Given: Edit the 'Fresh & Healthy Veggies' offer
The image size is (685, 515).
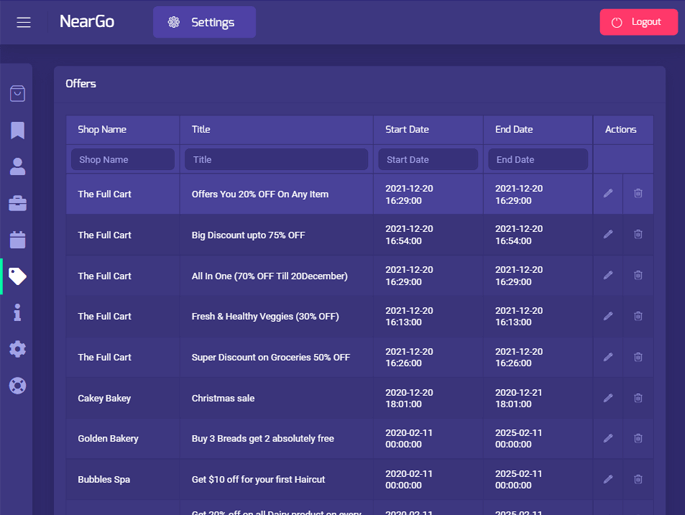Looking at the screenshot, I should 608,316.
